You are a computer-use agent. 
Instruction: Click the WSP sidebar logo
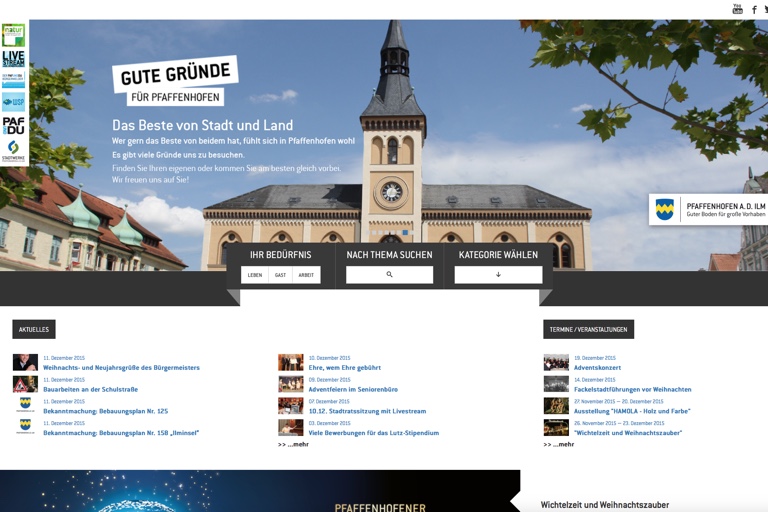[13, 103]
